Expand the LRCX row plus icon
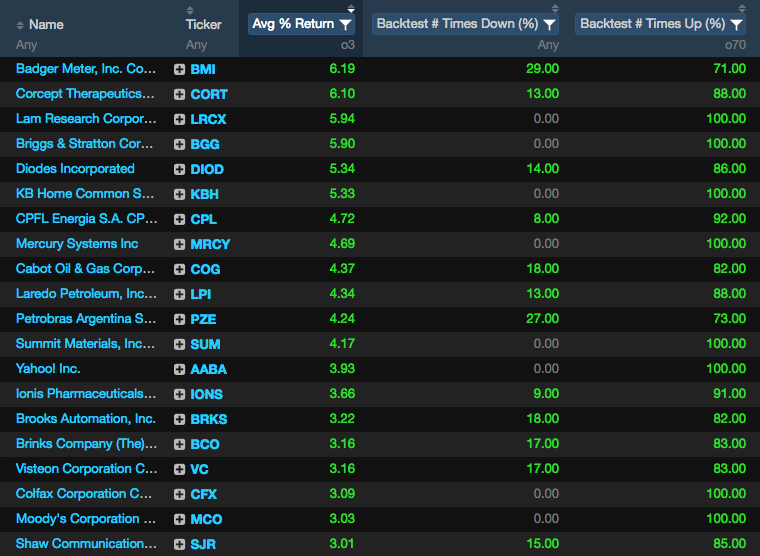760x556 pixels. pyautogui.click(x=179, y=119)
